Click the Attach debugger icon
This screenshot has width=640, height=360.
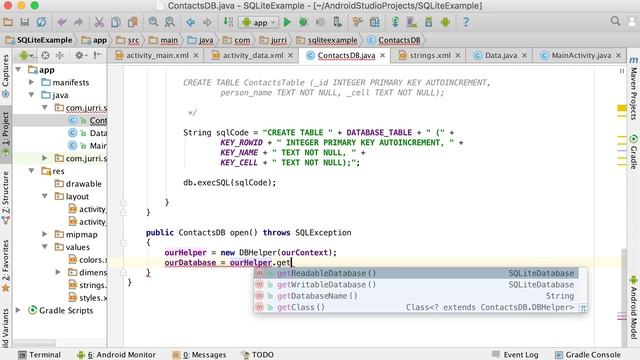click(x=337, y=22)
